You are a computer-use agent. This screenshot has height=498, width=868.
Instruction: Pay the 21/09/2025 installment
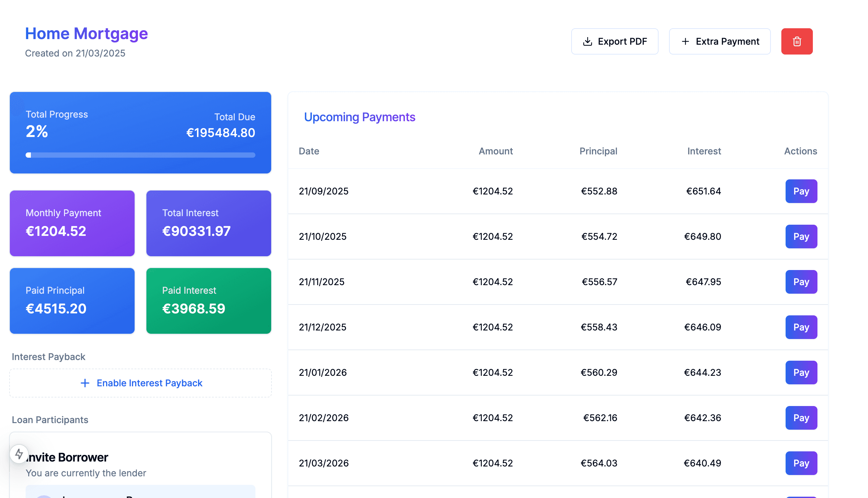pos(801,191)
